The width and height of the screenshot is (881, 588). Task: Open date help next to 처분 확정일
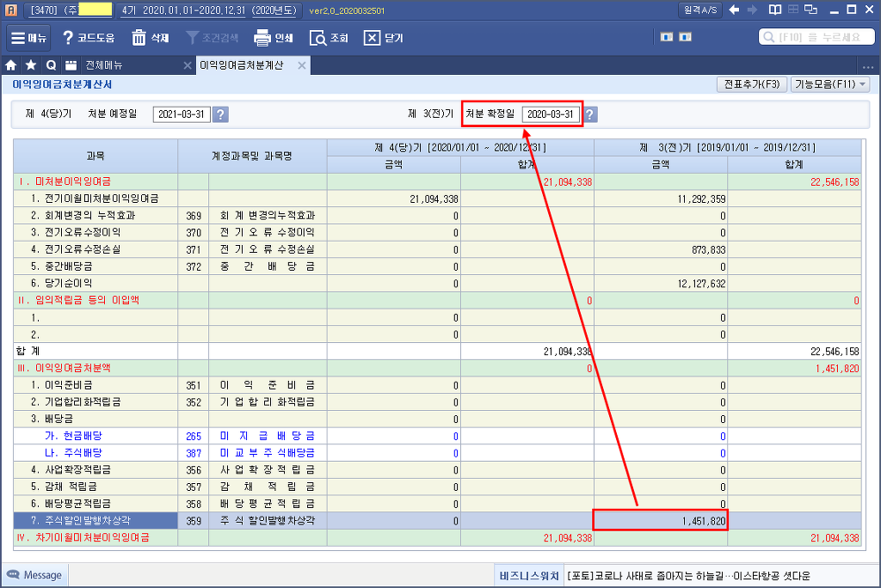coord(590,114)
